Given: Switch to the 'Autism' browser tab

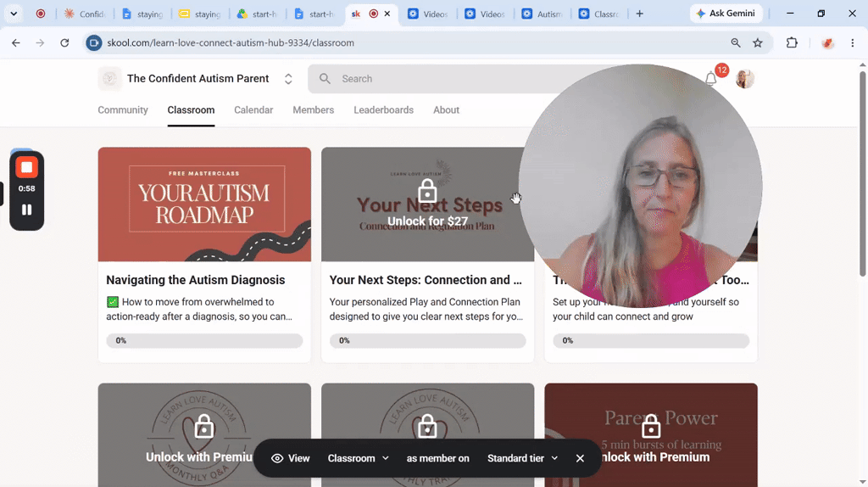Looking at the screenshot, I should [542, 14].
